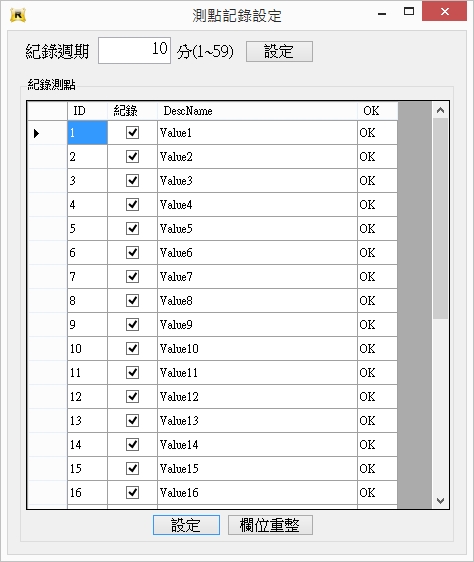Click the bottom 設定 button

[x=186, y=525]
